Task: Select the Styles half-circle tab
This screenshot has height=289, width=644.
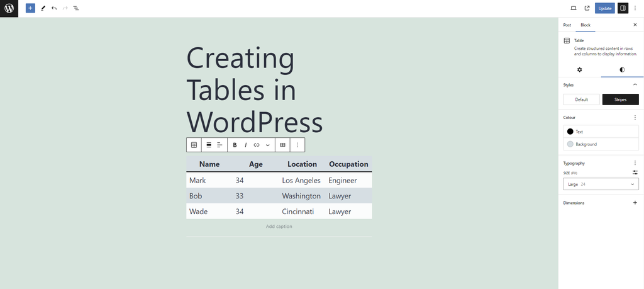Action: (x=622, y=70)
